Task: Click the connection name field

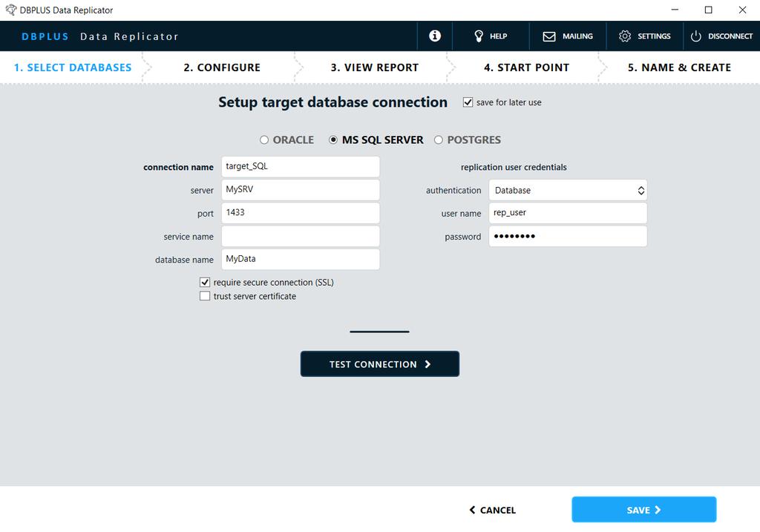Action: point(301,167)
